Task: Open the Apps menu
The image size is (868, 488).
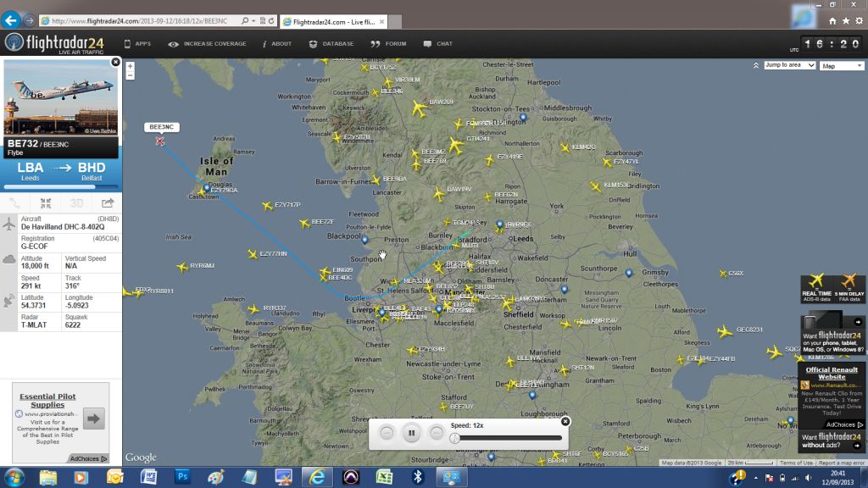Action: pos(137,44)
